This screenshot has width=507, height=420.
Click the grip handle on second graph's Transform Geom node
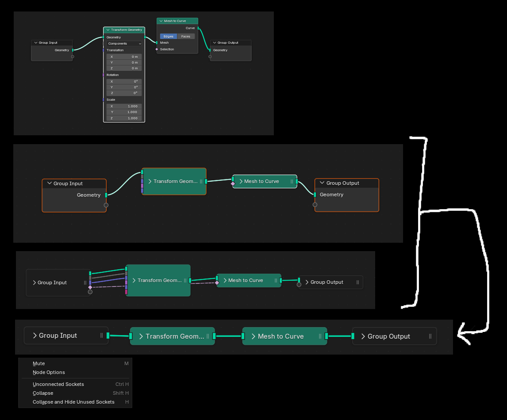tap(201, 182)
